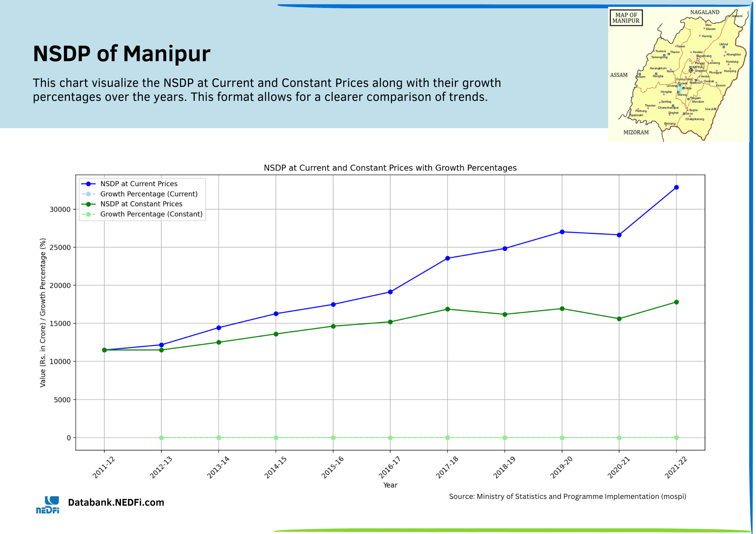Click the NEDFi logo icon
756x534 pixels.
pyautogui.click(x=48, y=505)
